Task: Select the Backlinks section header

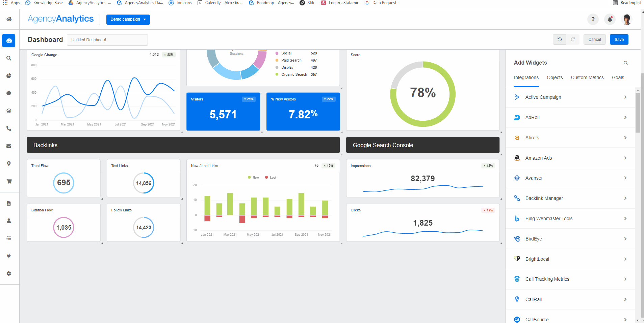Action: pos(183,145)
